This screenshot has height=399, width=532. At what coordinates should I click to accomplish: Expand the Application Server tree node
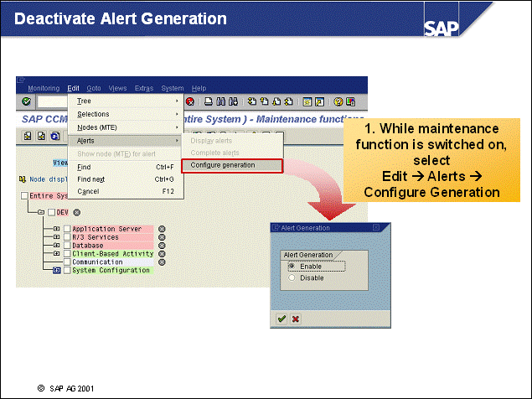[x=56, y=229]
